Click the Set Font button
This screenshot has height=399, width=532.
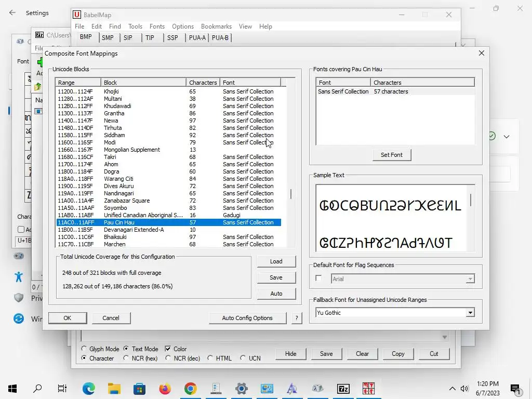tap(392, 155)
